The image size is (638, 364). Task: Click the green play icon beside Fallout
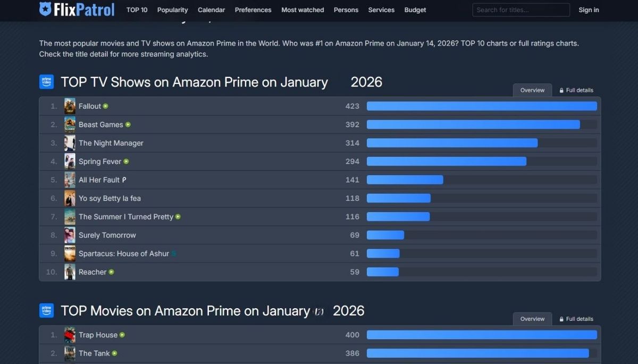(106, 106)
